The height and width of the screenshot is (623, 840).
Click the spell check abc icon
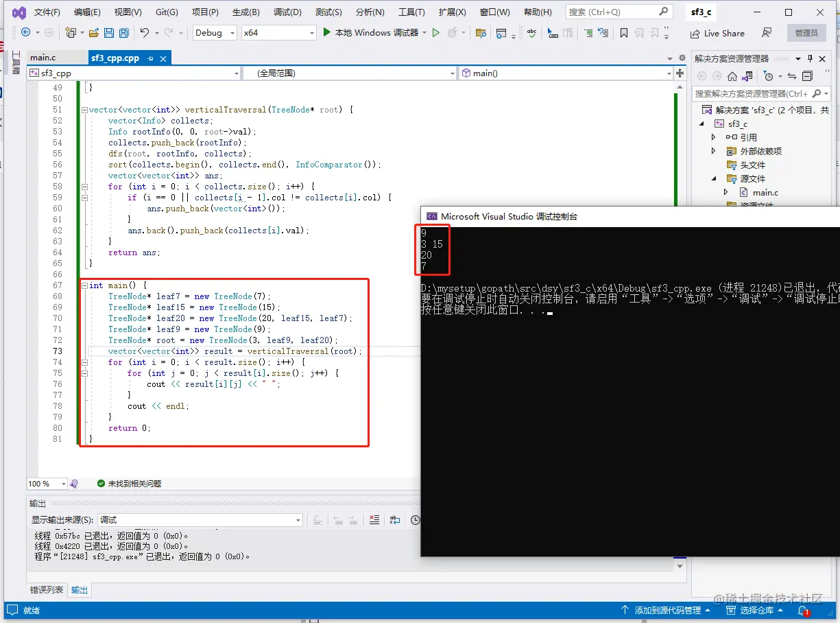[x=531, y=32]
